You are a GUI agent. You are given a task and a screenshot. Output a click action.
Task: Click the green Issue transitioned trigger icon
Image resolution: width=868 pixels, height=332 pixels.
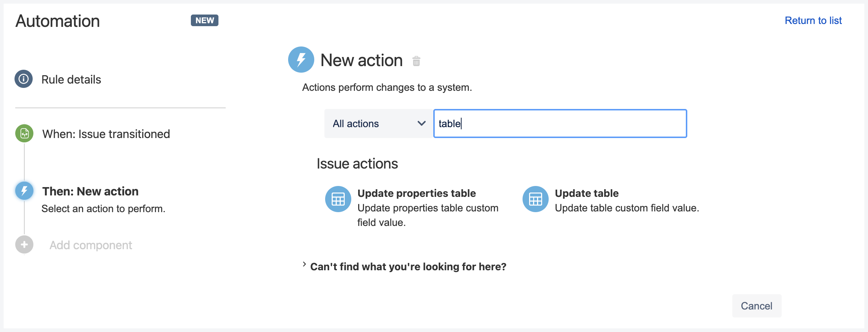24,134
